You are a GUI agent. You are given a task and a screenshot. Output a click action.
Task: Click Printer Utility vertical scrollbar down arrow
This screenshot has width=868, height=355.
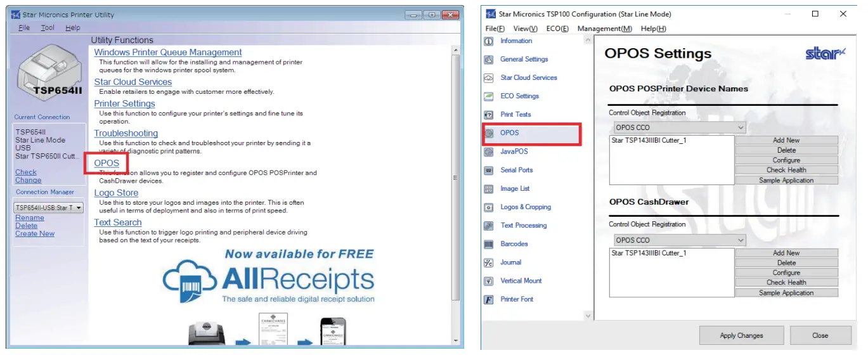(x=455, y=340)
